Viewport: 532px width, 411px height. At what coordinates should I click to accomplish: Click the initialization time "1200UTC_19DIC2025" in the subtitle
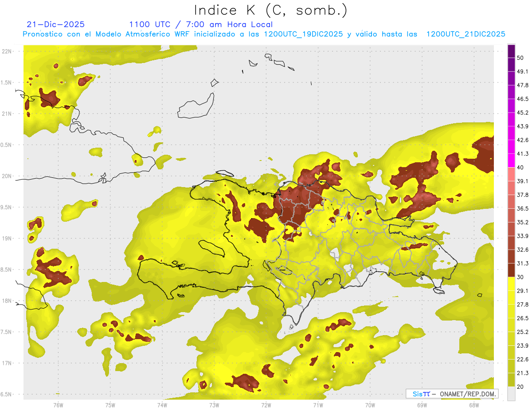[x=303, y=34]
